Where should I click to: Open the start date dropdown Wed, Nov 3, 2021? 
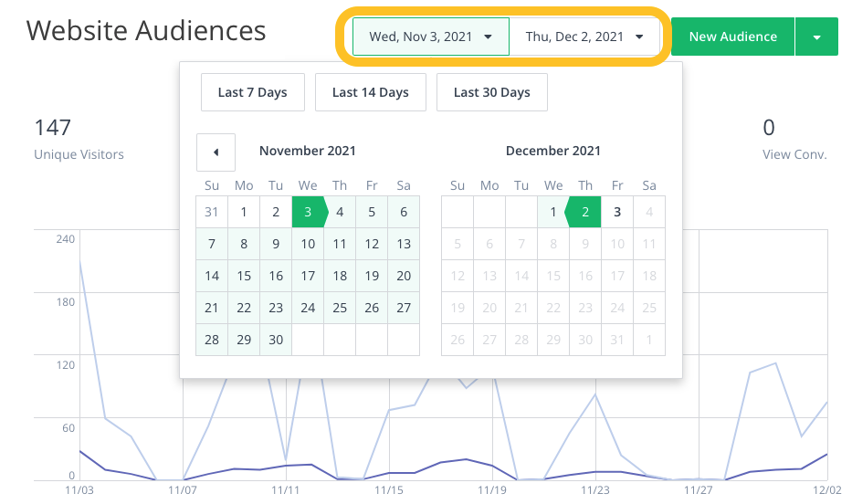coord(431,37)
